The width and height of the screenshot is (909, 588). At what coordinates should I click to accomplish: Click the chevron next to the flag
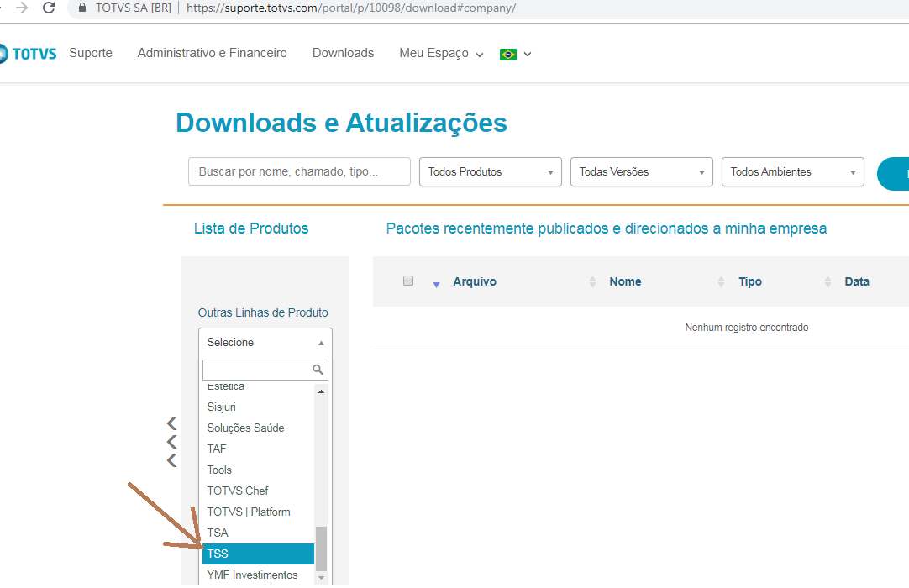pos(528,55)
